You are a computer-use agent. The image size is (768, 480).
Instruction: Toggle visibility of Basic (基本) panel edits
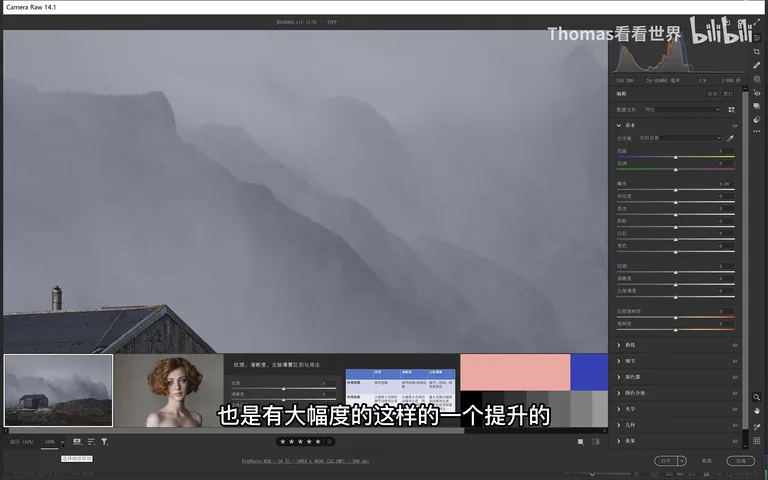pyautogui.click(x=735, y=125)
